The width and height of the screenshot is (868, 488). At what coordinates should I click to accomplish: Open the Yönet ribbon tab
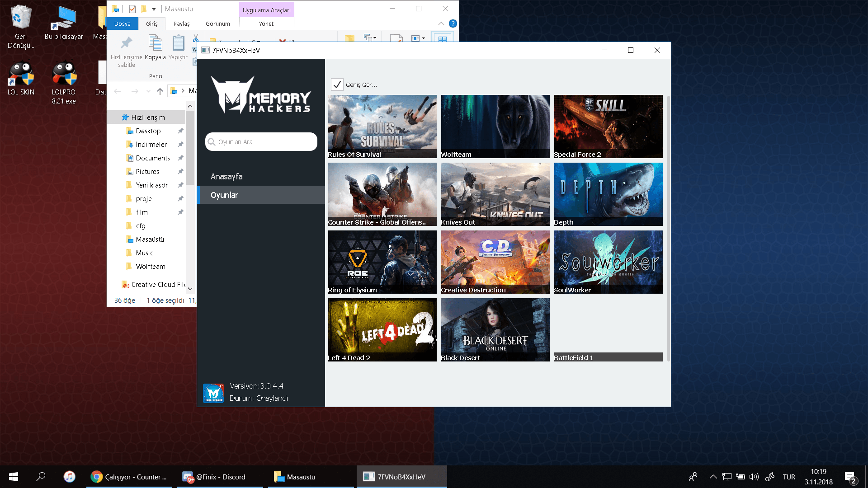click(266, 23)
